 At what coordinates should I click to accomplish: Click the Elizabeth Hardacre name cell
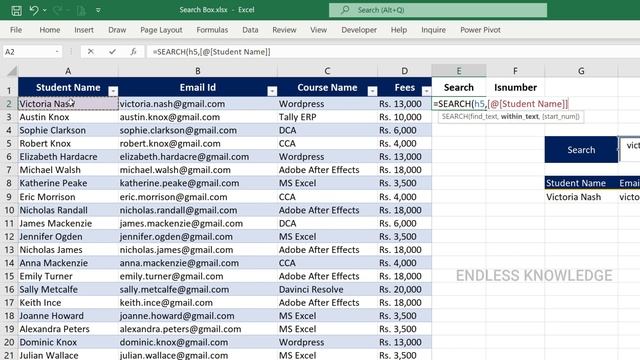[x=68, y=157]
